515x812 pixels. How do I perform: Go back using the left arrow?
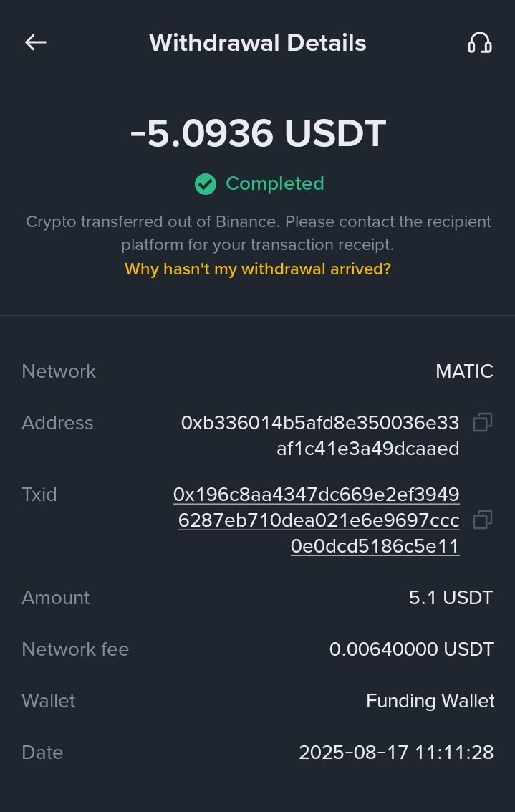(35, 43)
